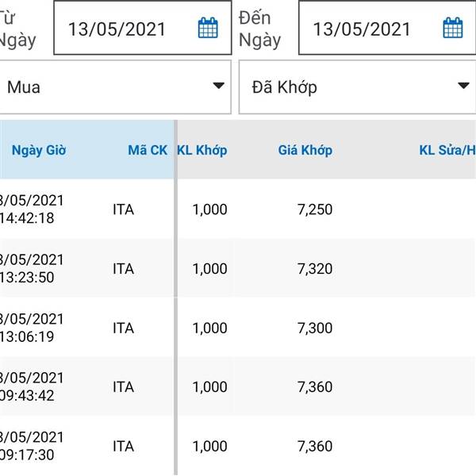
Task: Expand the Mua order-type dropdown
Action: [x=111, y=86]
